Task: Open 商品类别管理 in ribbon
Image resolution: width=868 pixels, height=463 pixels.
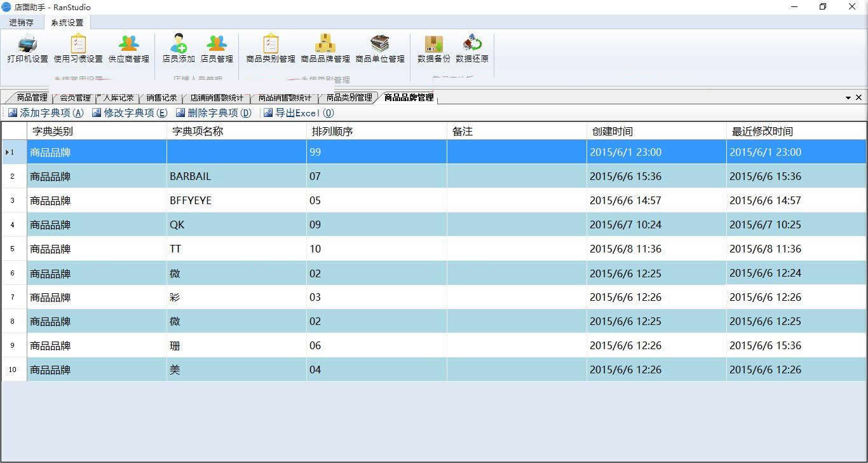Action: tap(271, 49)
